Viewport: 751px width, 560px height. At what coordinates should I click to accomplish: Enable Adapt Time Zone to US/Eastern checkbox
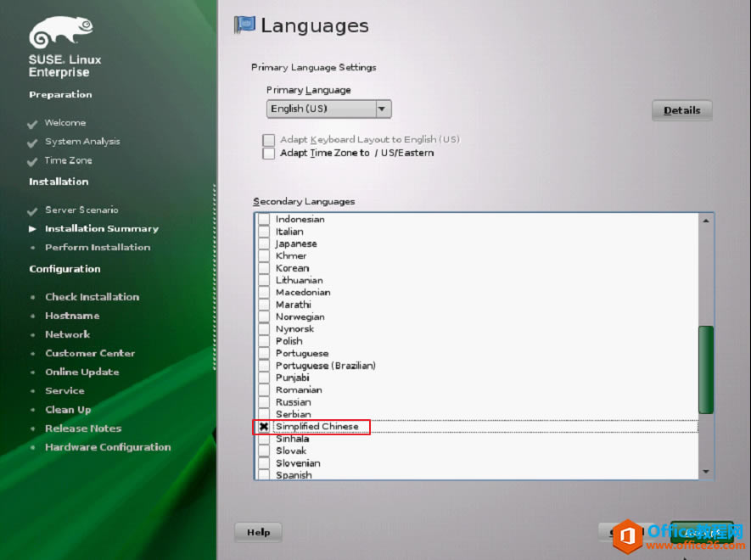click(x=269, y=153)
